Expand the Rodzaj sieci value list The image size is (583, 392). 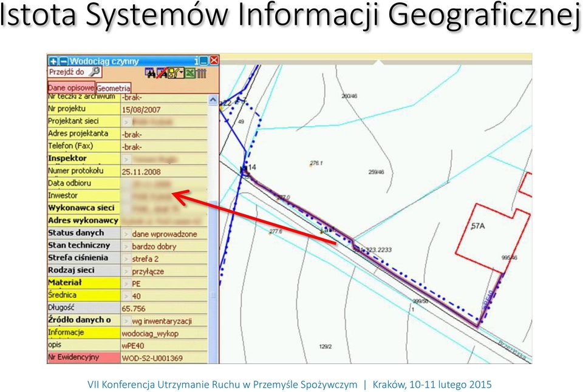point(126,271)
